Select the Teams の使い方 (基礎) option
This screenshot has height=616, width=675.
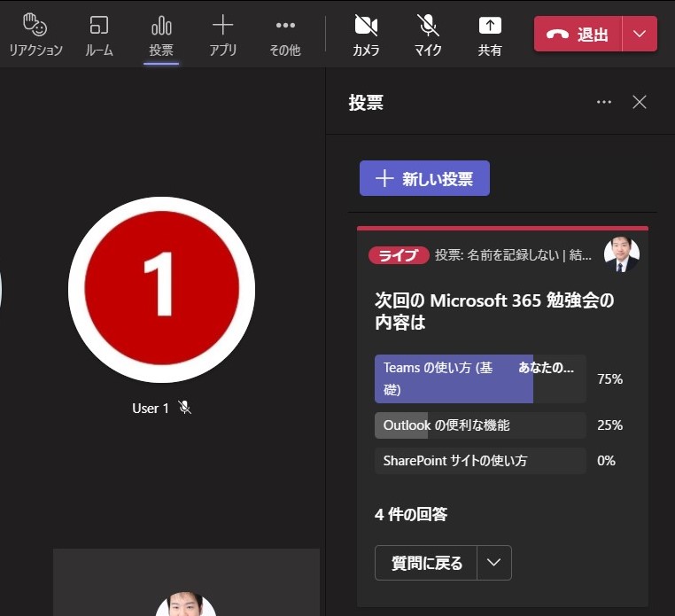[480, 378]
